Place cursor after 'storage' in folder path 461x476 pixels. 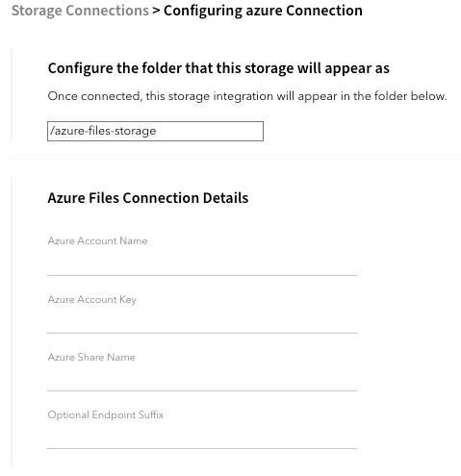[x=157, y=131]
